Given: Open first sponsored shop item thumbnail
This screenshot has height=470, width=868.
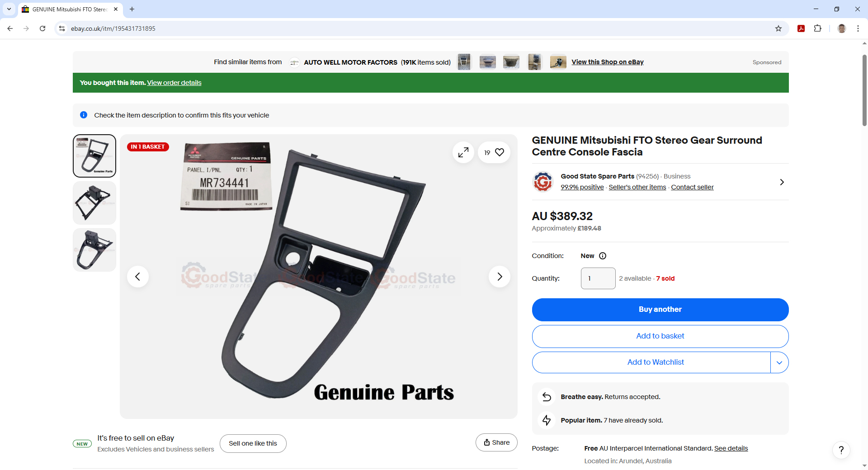Looking at the screenshot, I should coord(464,62).
